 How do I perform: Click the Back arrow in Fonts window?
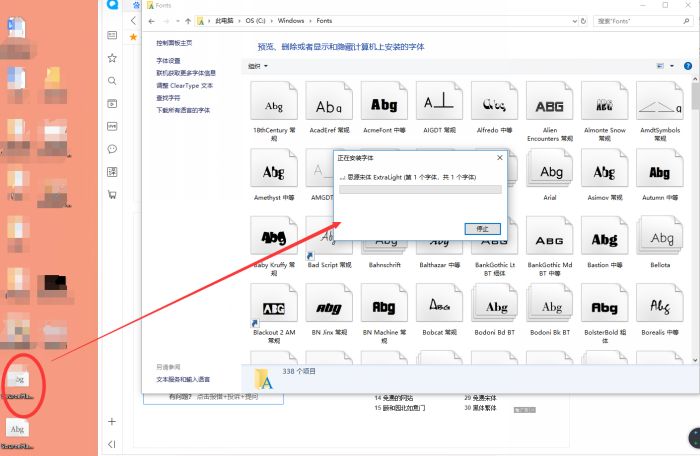point(151,21)
